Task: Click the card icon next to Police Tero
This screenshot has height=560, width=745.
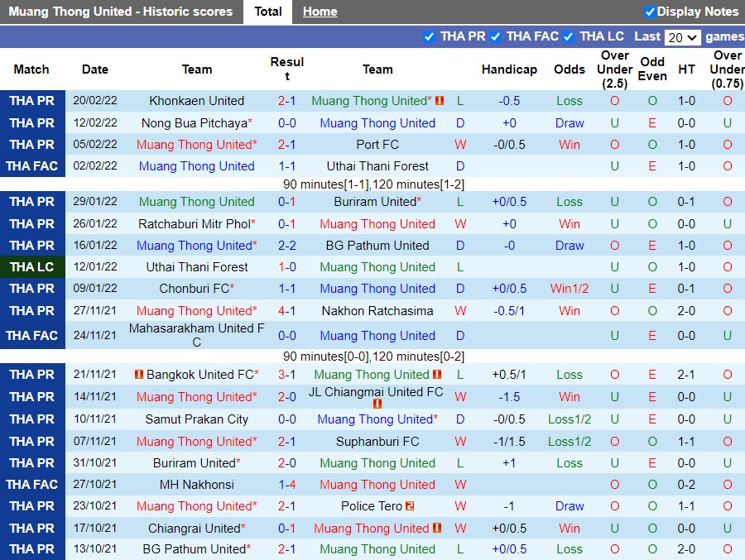Action: (410, 505)
